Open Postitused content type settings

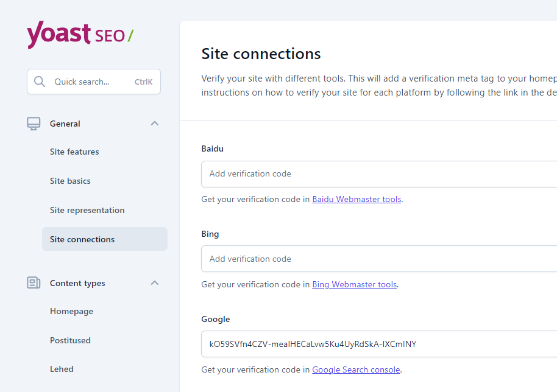point(70,340)
